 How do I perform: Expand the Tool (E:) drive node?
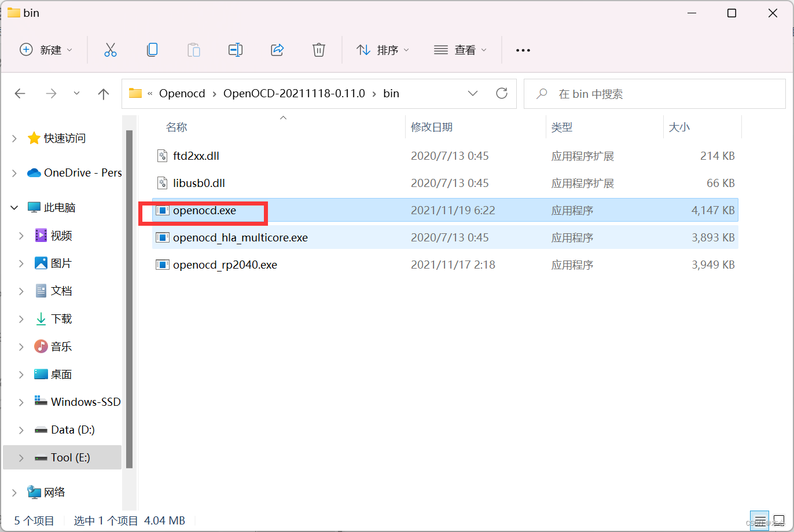21,457
